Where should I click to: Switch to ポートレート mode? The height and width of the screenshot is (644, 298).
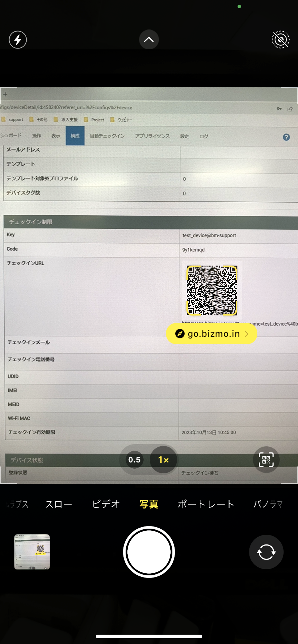coord(206,504)
